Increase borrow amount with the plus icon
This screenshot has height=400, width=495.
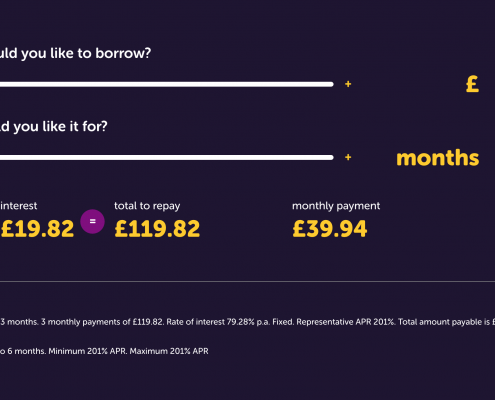[x=348, y=84]
